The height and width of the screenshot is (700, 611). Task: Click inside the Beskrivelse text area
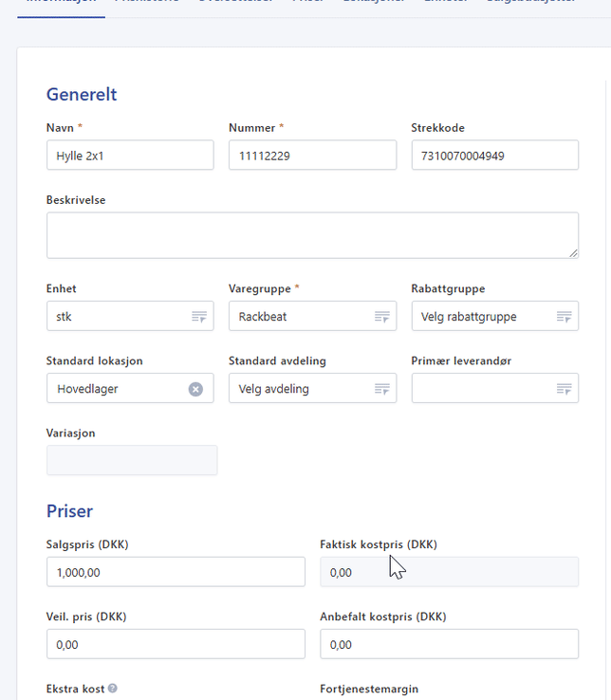(311, 234)
